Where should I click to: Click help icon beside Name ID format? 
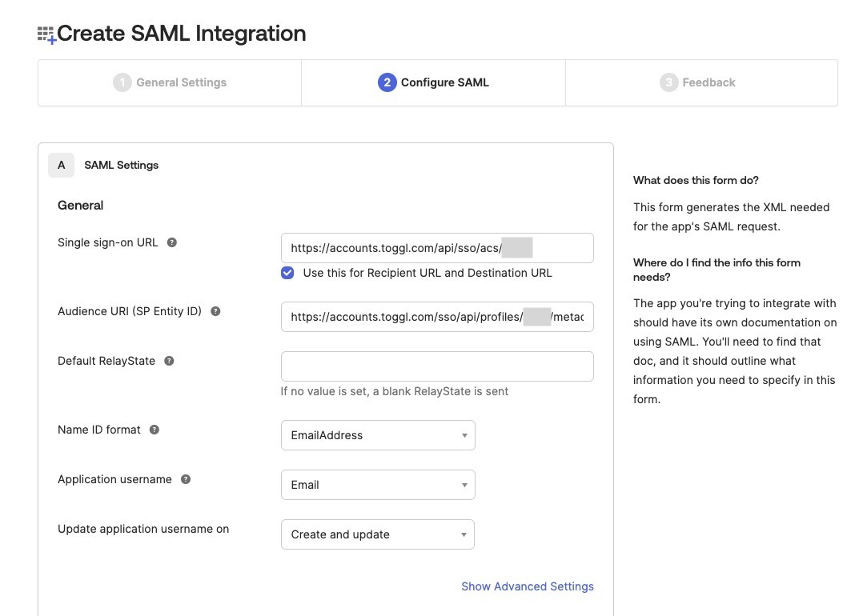(155, 430)
